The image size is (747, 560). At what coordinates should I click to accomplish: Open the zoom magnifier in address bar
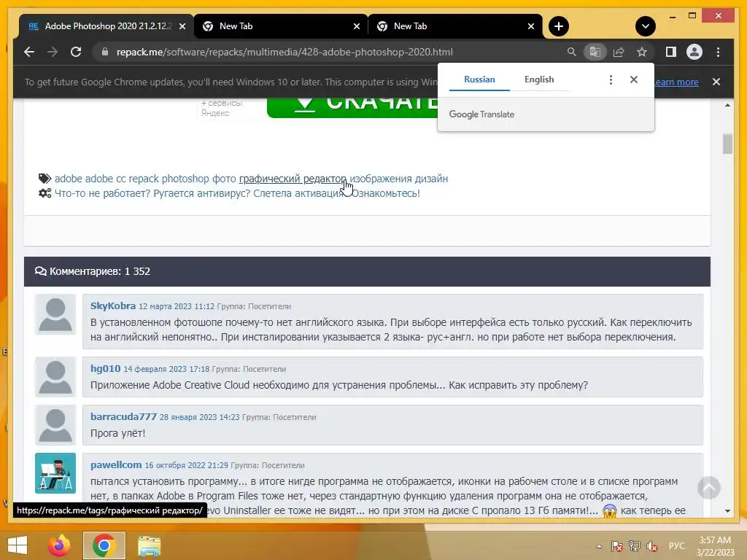tap(572, 52)
